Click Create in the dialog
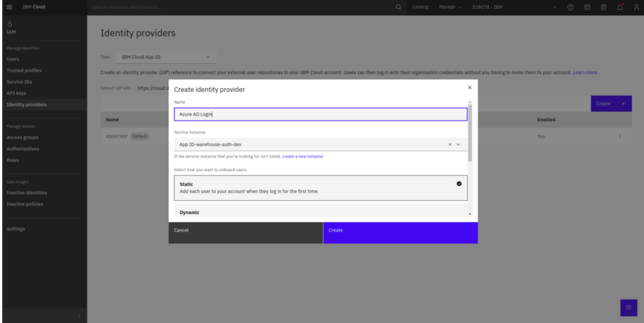Viewport: 644px width, 323px height. [x=401, y=233]
